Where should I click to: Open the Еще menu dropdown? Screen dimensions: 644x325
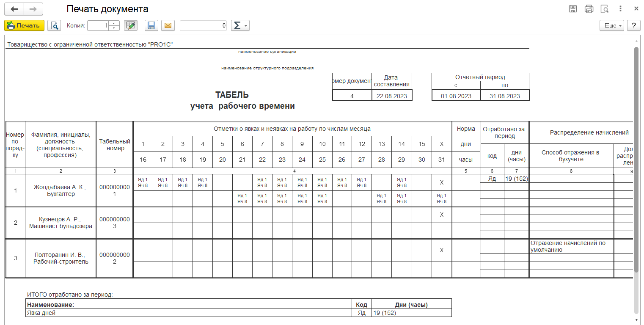click(612, 25)
